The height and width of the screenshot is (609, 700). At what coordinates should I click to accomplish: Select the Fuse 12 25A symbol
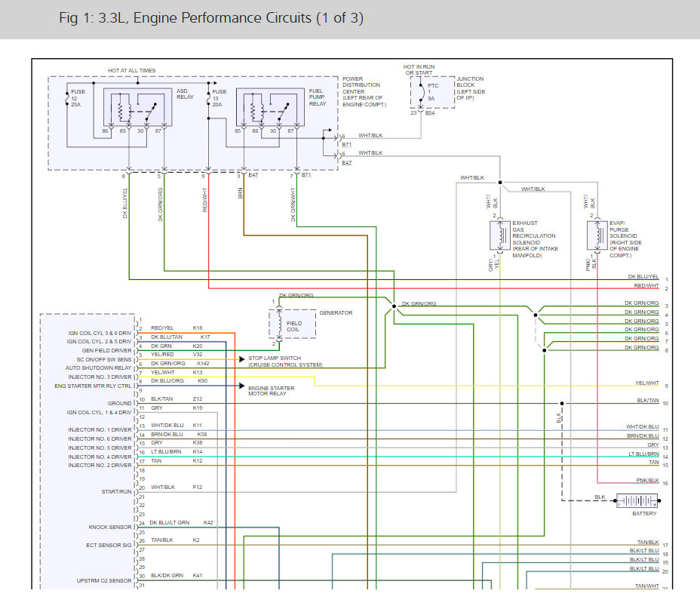pos(67,98)
